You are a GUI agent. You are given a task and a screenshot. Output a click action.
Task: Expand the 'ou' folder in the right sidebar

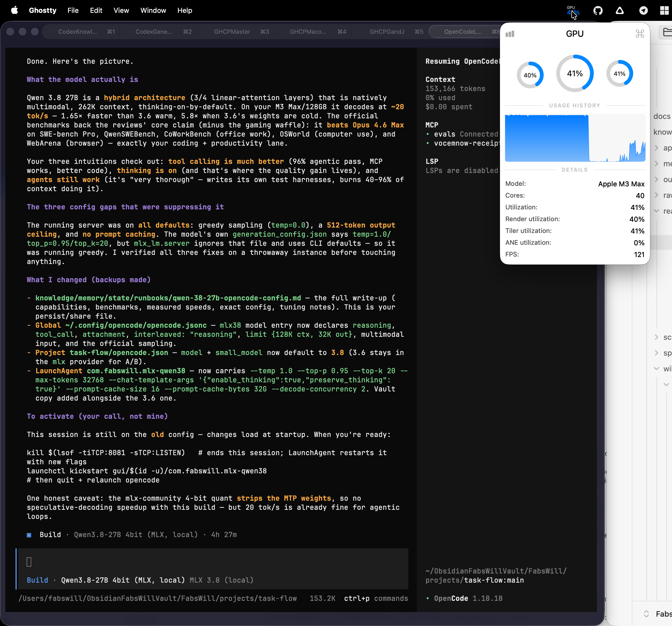(656, 179)
